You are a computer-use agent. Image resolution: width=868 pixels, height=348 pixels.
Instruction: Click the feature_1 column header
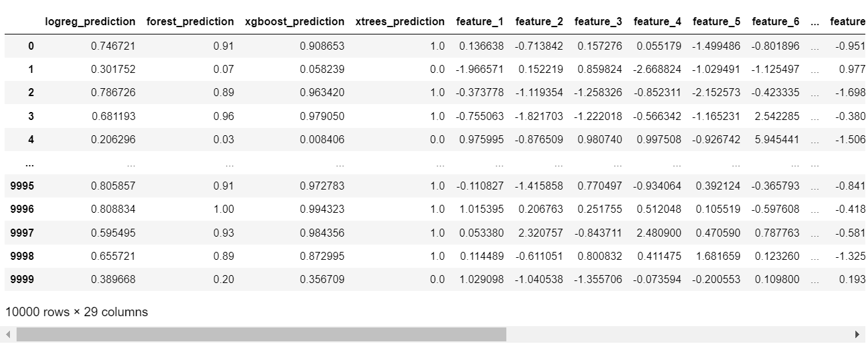[x=480, y=22]
